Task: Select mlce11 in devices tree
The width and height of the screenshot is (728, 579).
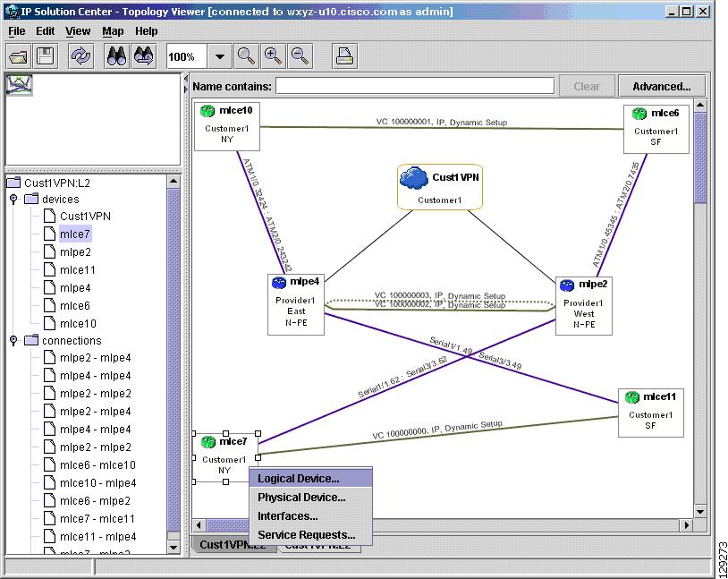Action: (78, 270)
